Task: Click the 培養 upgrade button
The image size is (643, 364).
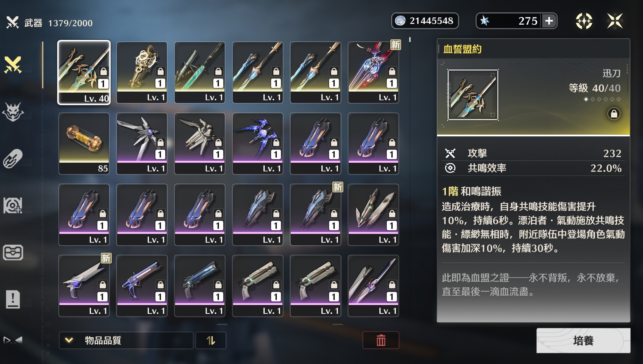Action: point(583,341)
